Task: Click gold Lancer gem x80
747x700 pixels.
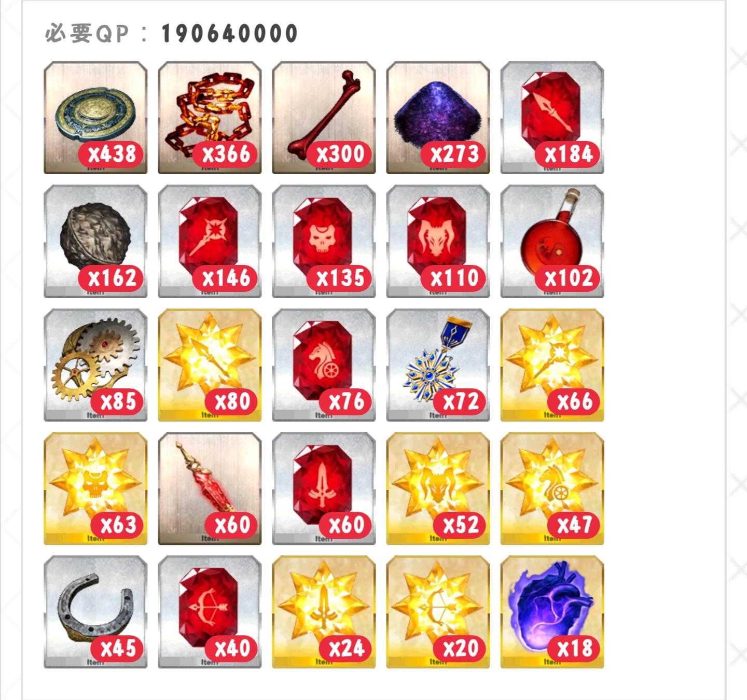Action: click(210, 365)
